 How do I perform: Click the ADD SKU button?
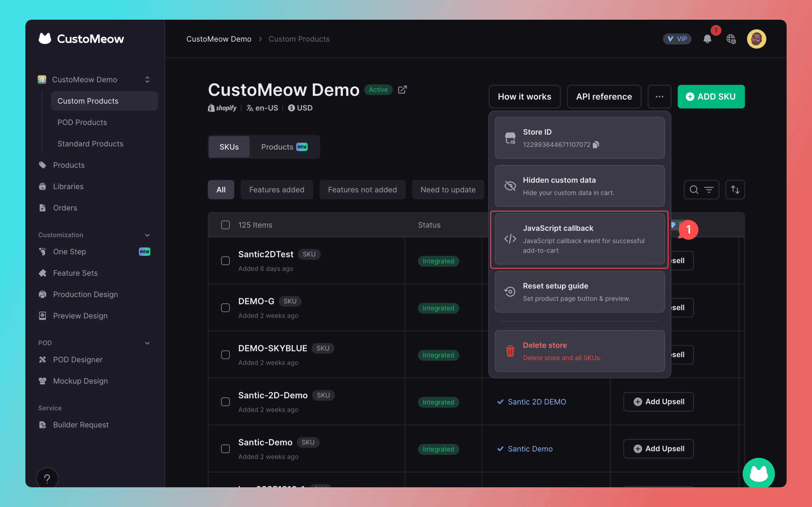[711, 97]
